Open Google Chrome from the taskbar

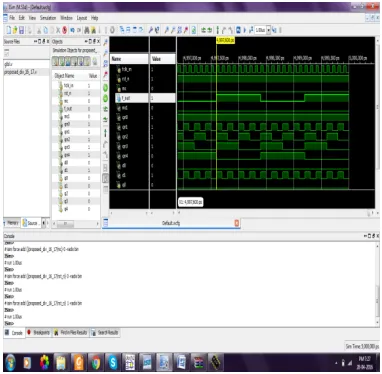95,362
